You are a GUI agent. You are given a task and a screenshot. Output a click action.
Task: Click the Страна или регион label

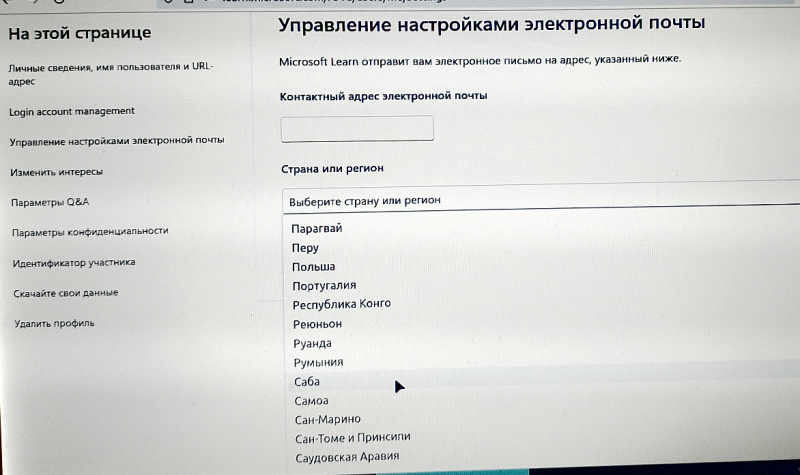coord(332,168)
